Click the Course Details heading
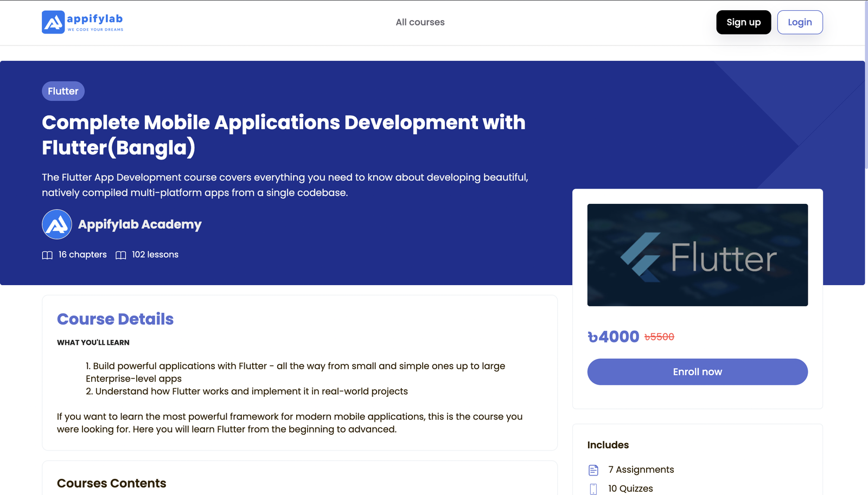Image resolution: width=868 pixels, height=495 pixels. 115,319
